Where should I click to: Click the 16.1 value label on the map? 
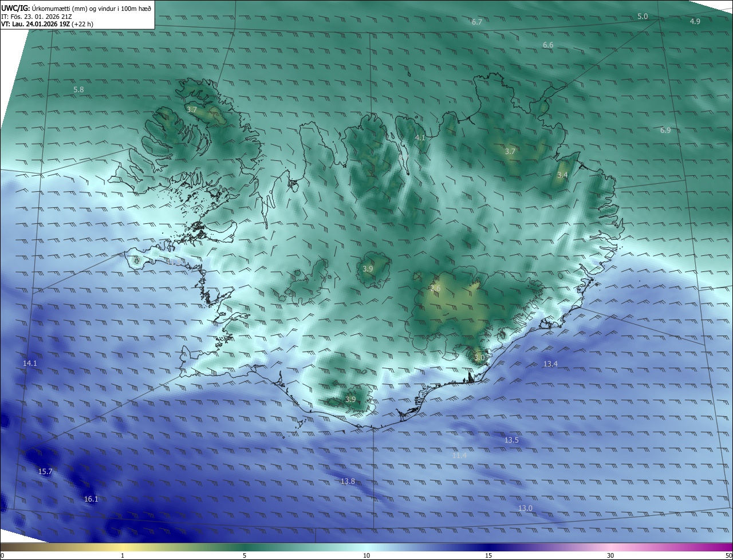[91, 499]
